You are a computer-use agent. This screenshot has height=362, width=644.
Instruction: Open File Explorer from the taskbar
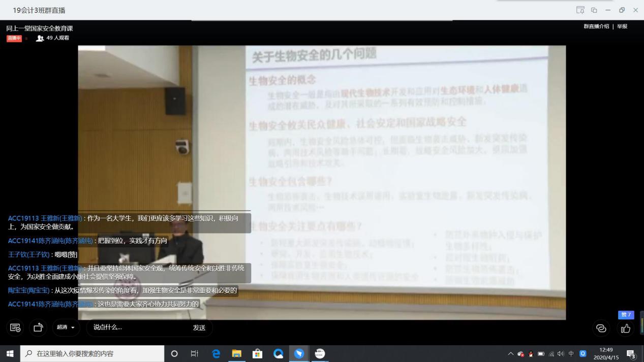point(237,354)
